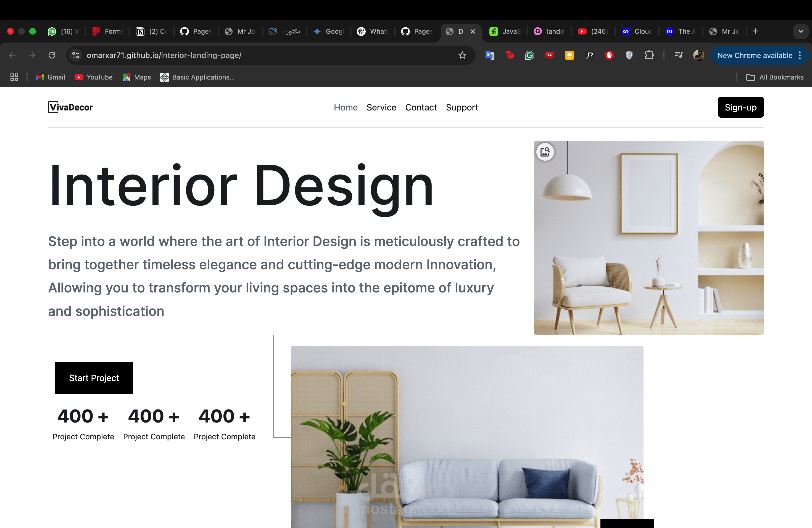Open the YouTube bookmark shortcut
Viewport: 812px width, 528px height.
pyautogui.click(x=93, y=77)
